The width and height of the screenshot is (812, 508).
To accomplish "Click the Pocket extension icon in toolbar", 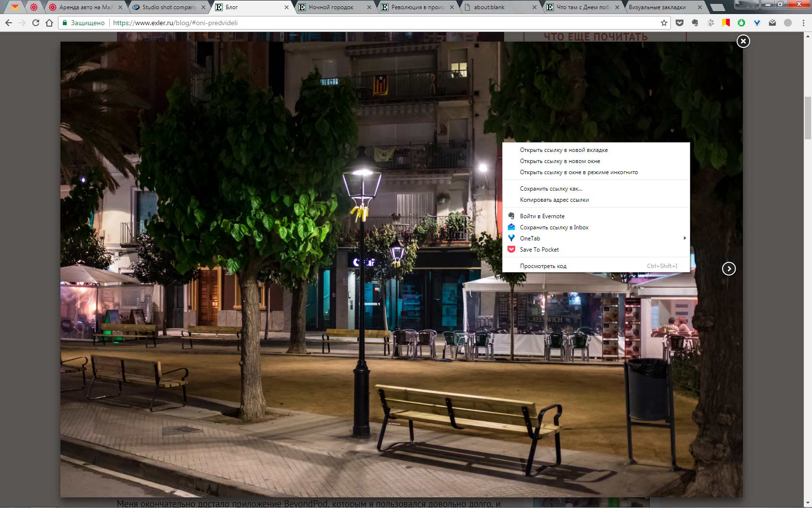I will (x=680, y=23).
